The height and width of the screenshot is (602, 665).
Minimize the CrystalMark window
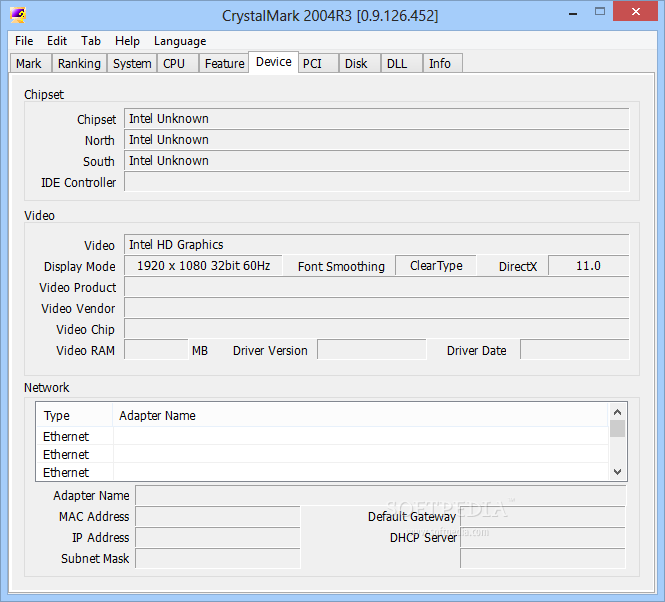coord(573,13)
